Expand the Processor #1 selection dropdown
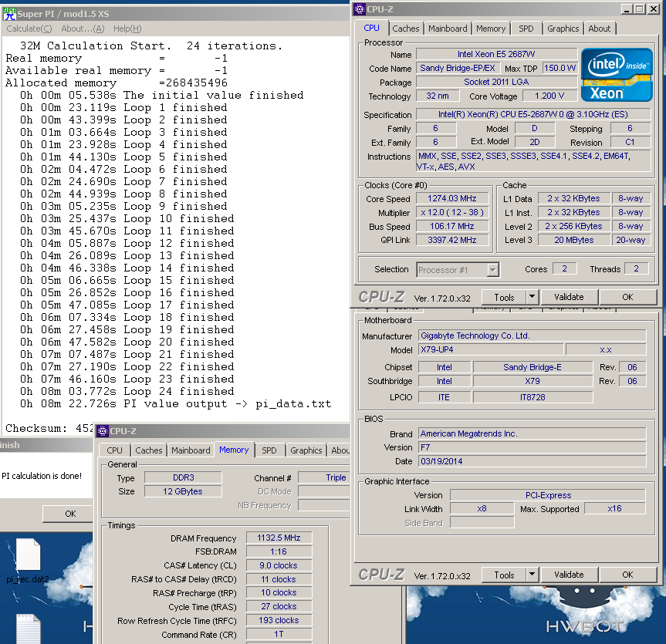 click(492, 270)
